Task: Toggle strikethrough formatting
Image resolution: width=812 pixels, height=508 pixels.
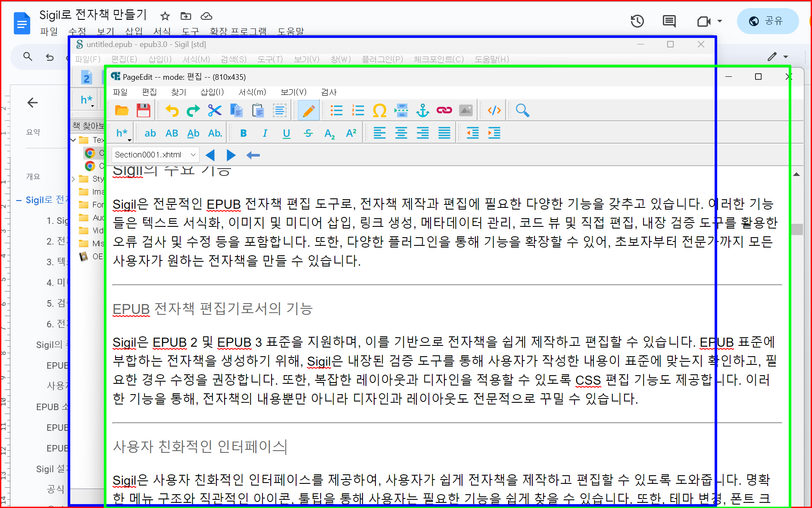Action: tap(308, 133)
